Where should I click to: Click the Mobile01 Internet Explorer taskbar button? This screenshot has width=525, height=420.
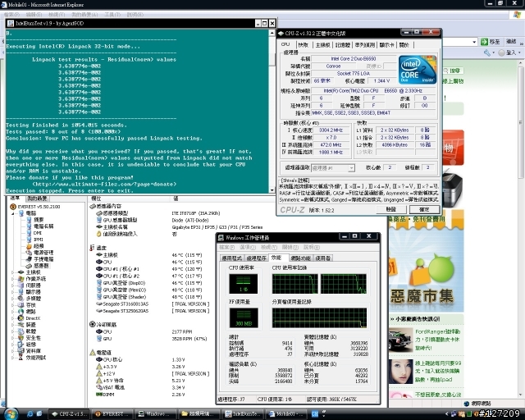pyautogui.click(x=286, y=414)
